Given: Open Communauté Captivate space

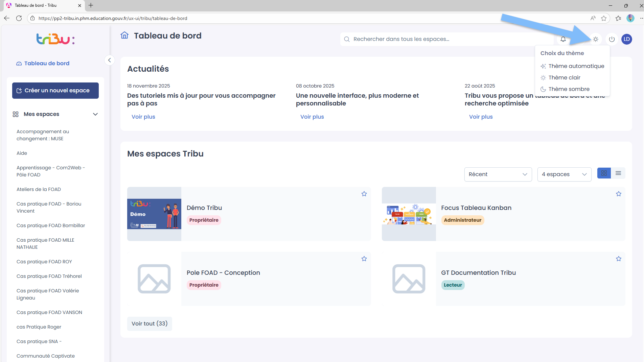Looking at the screenshot, I should [x=46, y=356].
